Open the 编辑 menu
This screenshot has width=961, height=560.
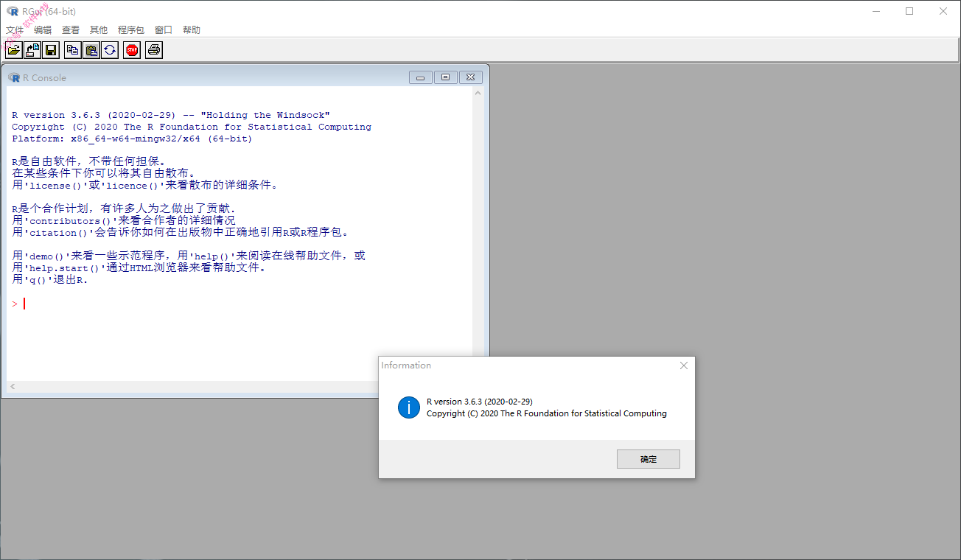43,30
